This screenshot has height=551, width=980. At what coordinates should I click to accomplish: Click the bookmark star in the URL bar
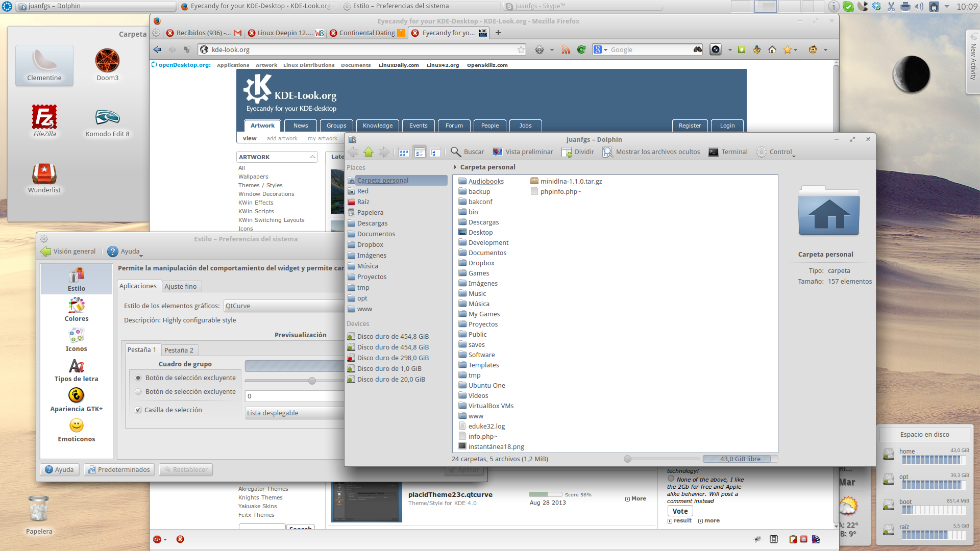[x=521, y=49]
